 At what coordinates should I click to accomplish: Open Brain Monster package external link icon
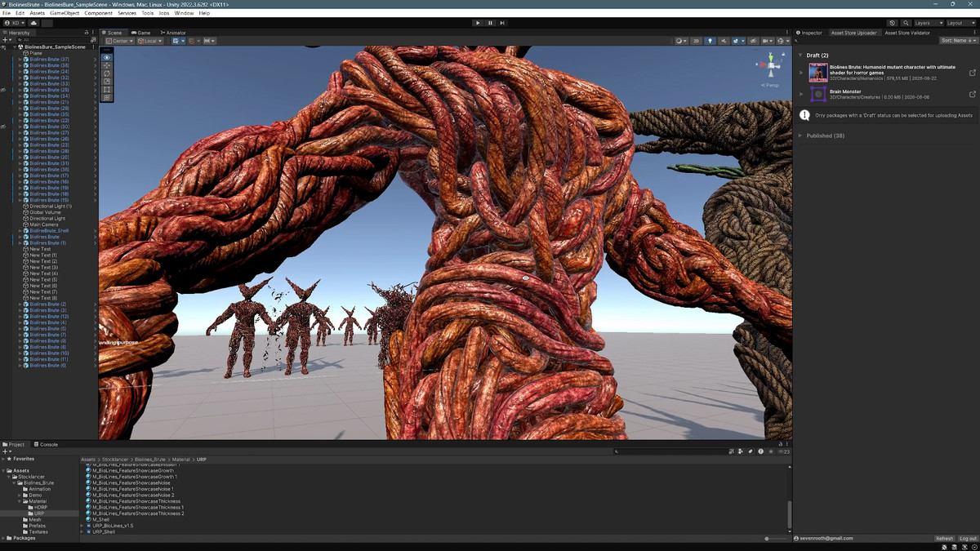click(972, 95)
